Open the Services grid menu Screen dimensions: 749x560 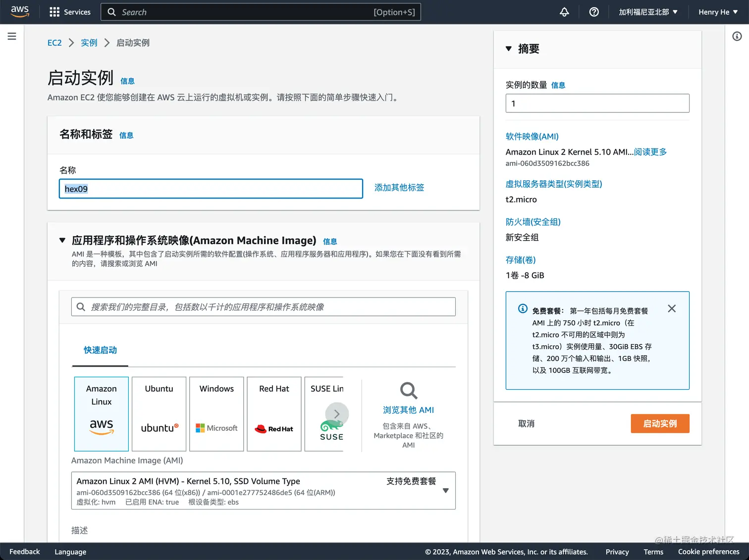click(x=70, y=12)
